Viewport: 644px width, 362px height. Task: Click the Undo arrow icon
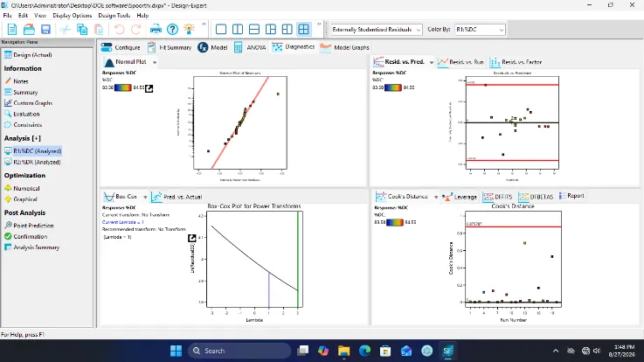119,29
